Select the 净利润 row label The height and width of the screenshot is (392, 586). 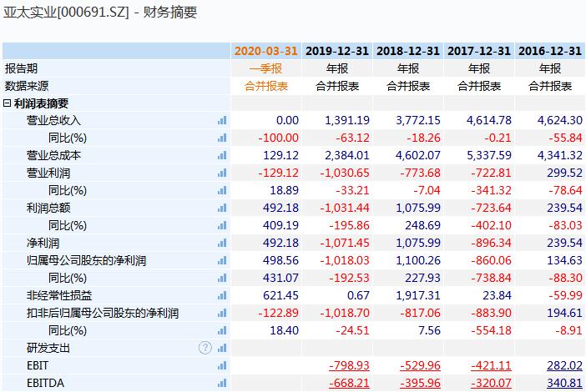coord(43,243)
